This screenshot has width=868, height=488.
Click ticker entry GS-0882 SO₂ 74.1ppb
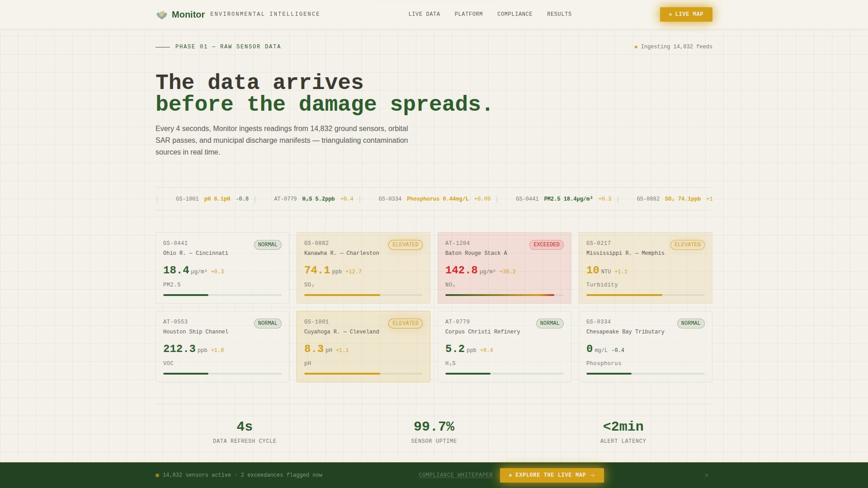click(x=675, y=199)
